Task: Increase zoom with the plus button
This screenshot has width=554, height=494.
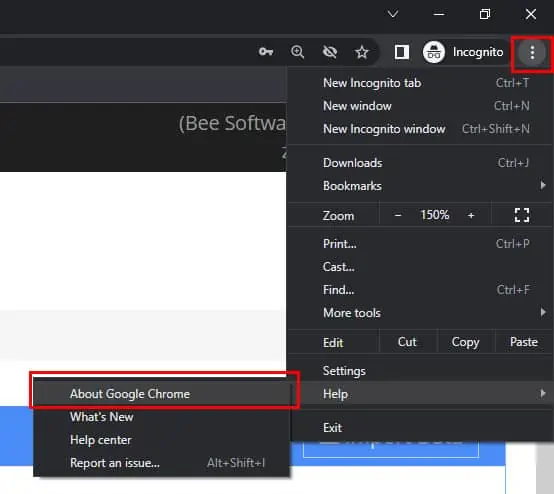Action: (471, 215)
